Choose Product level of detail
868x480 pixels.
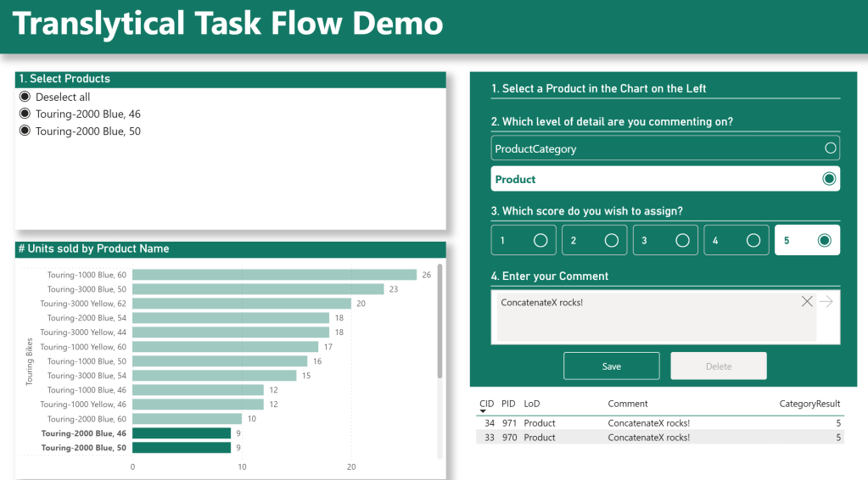665,179
